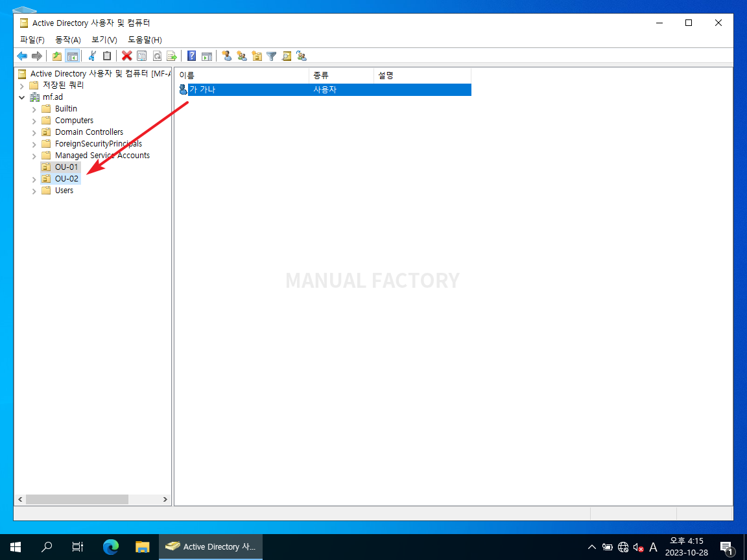747x560 pixels.
Task: Click the Export list icon
Action: [x=171, y=56]
